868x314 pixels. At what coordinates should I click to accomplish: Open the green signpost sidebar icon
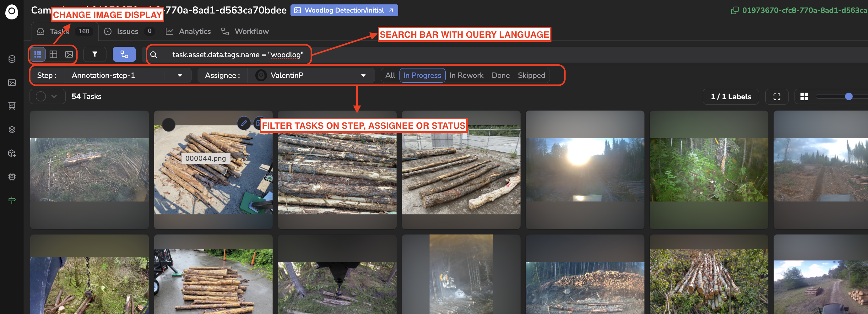[x=12, y=200]
